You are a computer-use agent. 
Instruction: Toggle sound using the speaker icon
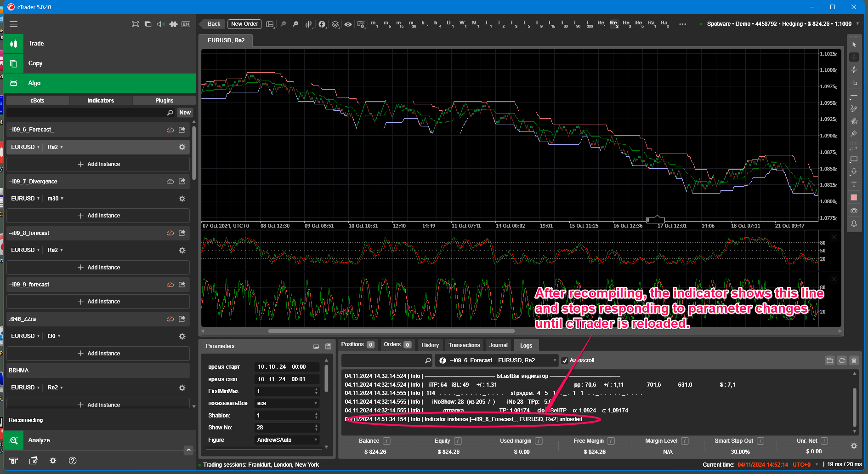160,24
